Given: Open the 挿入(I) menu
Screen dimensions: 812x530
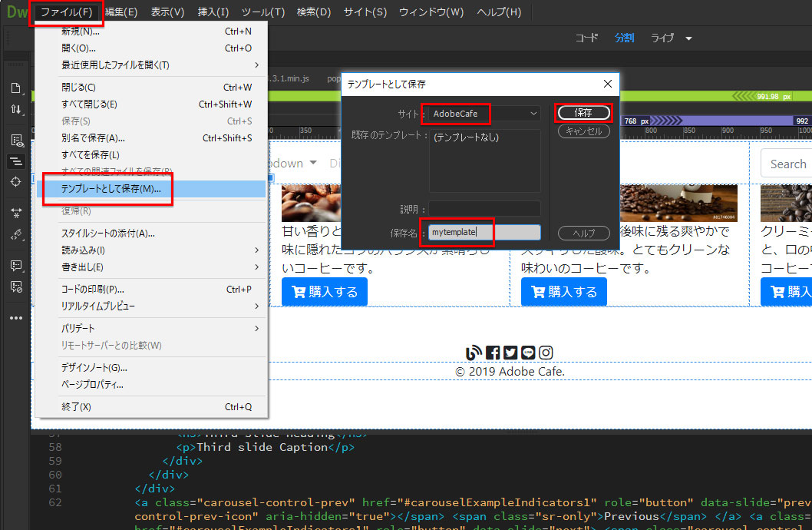Looking at the screenshot, I should [213, 12].
